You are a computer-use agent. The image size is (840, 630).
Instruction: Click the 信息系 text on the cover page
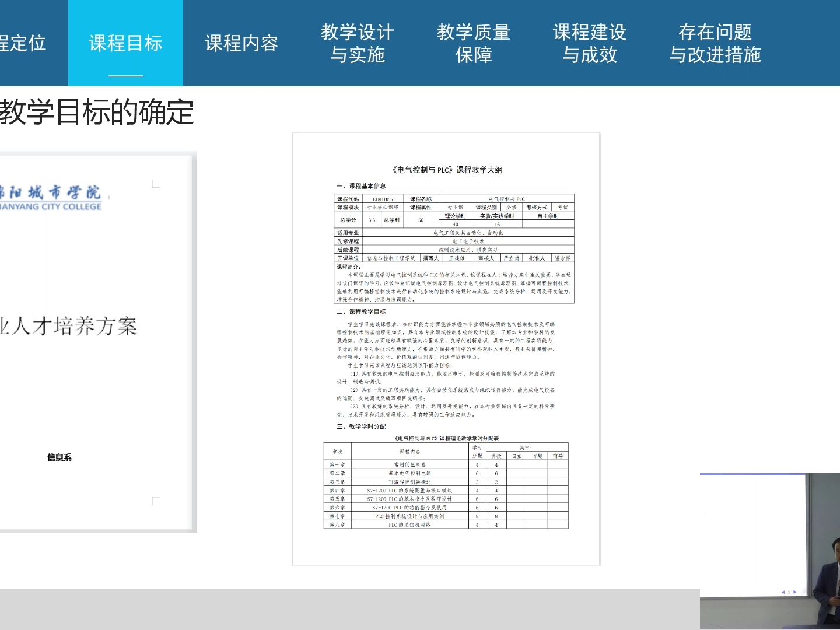[x=60, y=458]
